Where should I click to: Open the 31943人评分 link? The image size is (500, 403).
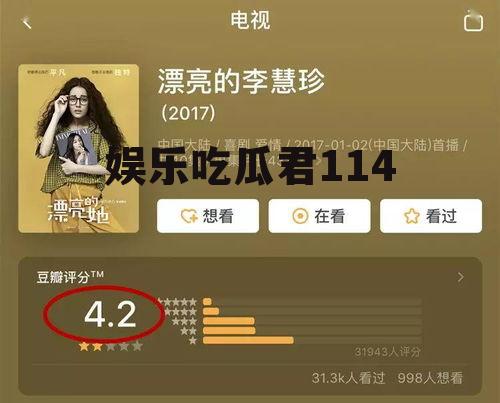tap(387, 352)
